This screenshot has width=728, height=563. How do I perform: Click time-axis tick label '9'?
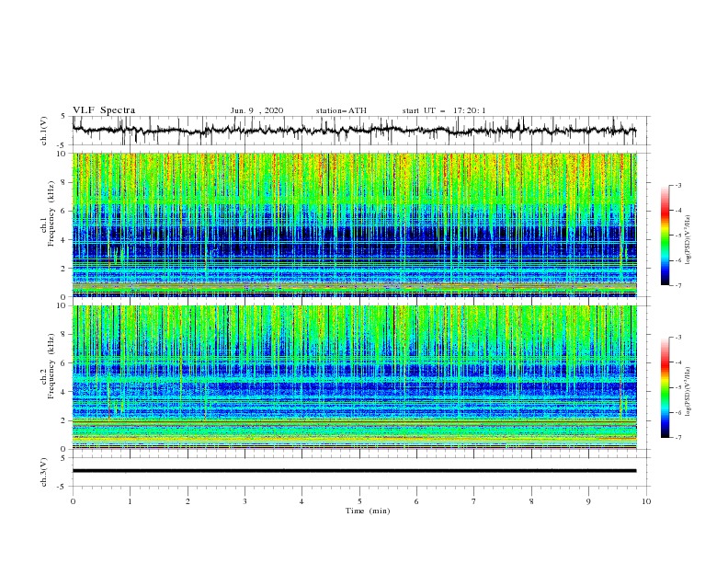[x=588, y=501]
